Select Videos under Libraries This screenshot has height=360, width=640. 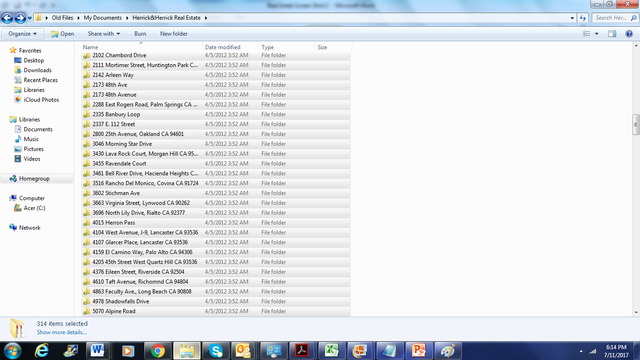[x=31, y=159]
